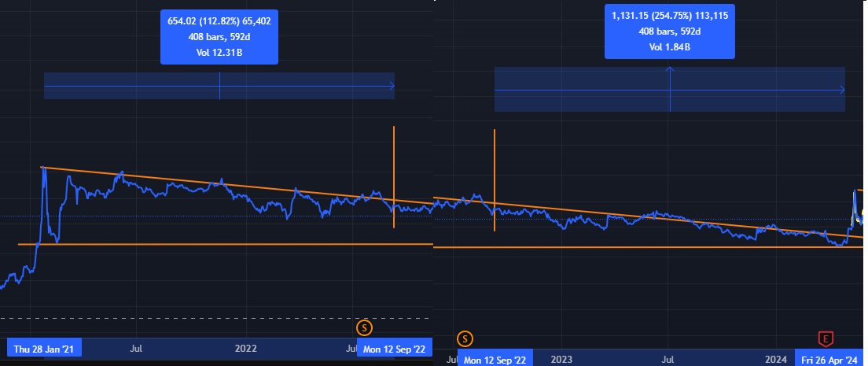Select the '1,131.15 (254.75%) 113,115' measurement text
Screen dimensions: 868x366
[669, 16]
